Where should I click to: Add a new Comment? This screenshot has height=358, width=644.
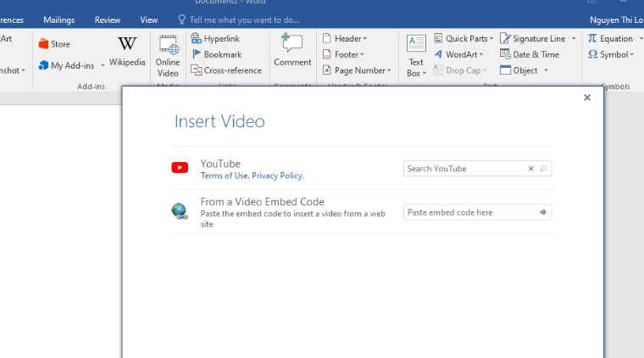click(x=292, y=50)
